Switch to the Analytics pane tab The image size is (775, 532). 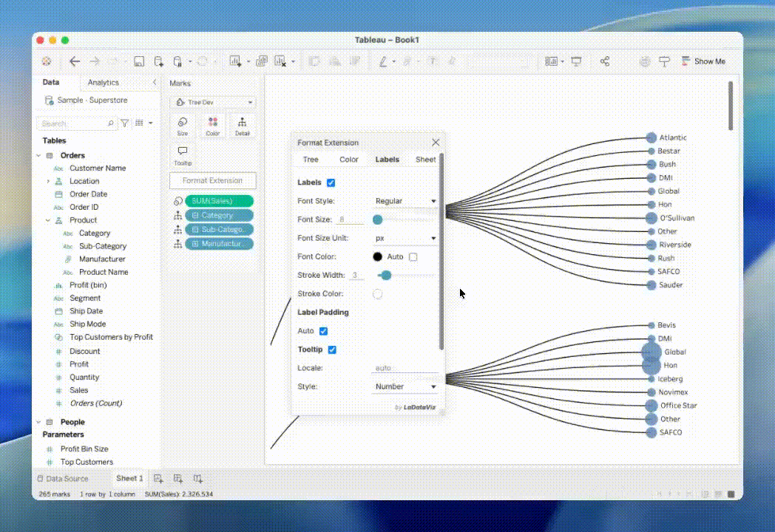click(103, 83)
